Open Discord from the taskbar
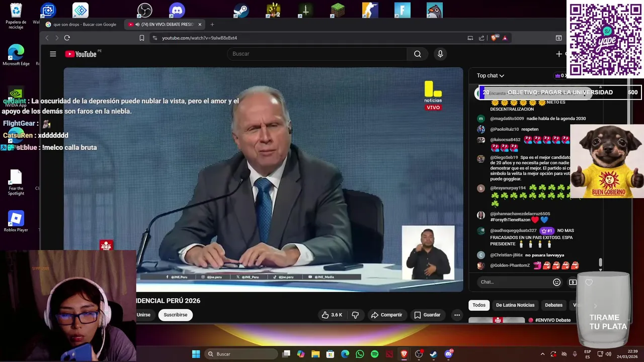This screenshot has width=644, height=362. point(448,354)
